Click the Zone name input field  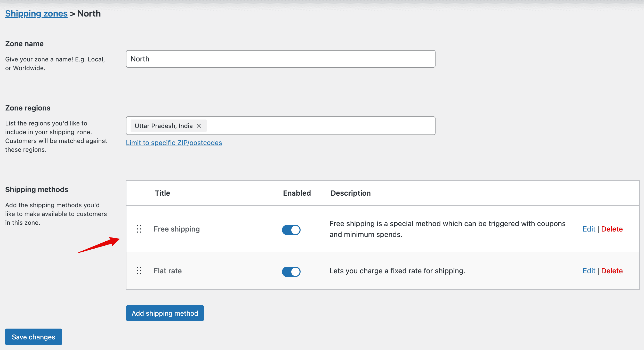point(280,59)
